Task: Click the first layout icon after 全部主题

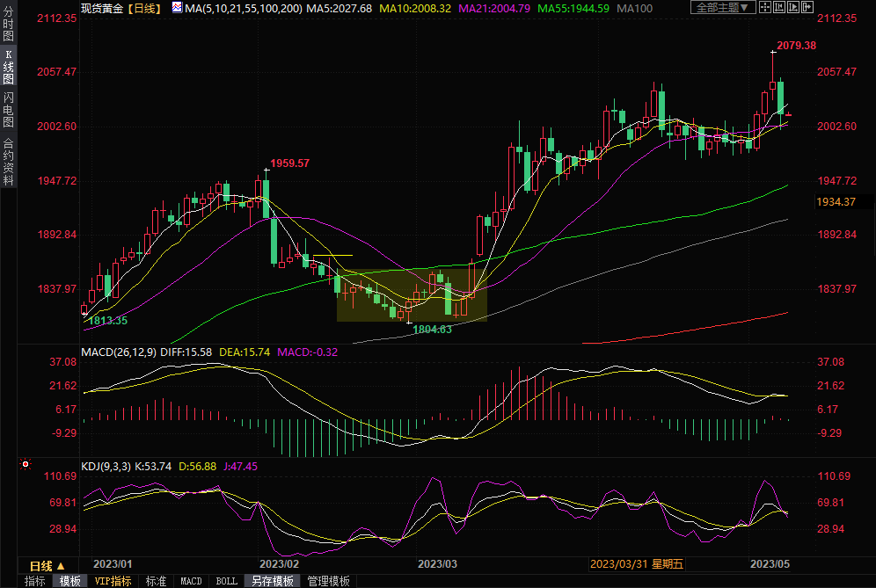Action: click(767, 8)
